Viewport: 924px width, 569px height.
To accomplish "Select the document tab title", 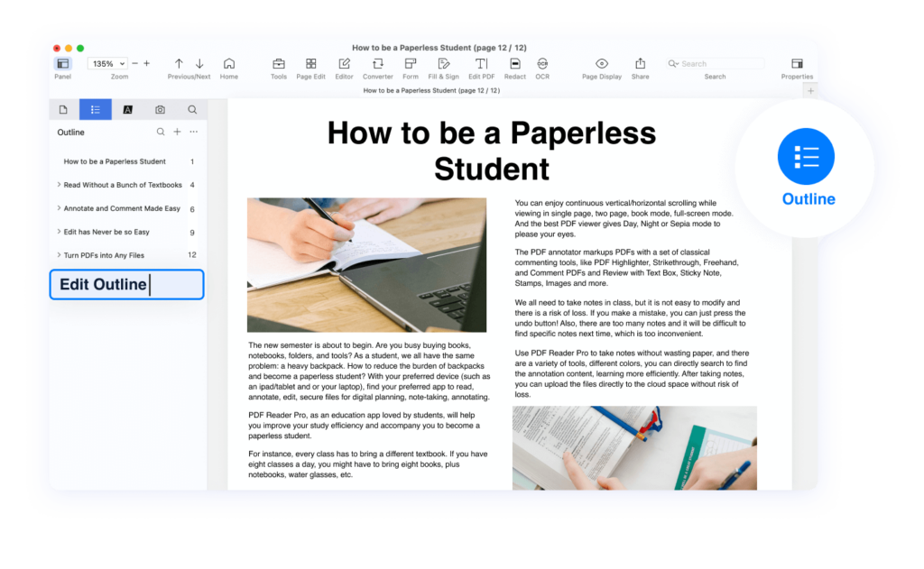I will (x=431, y=91).
